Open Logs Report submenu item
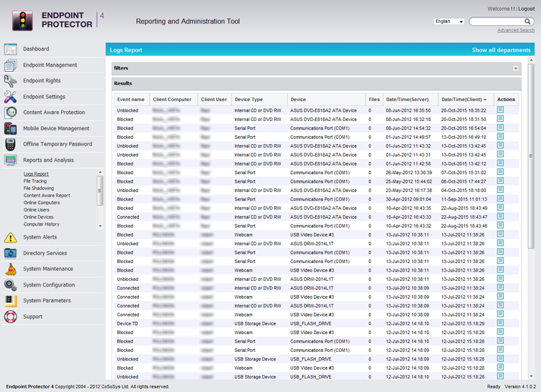The width and height of the screenshot is (541, 392). point(36,174)
